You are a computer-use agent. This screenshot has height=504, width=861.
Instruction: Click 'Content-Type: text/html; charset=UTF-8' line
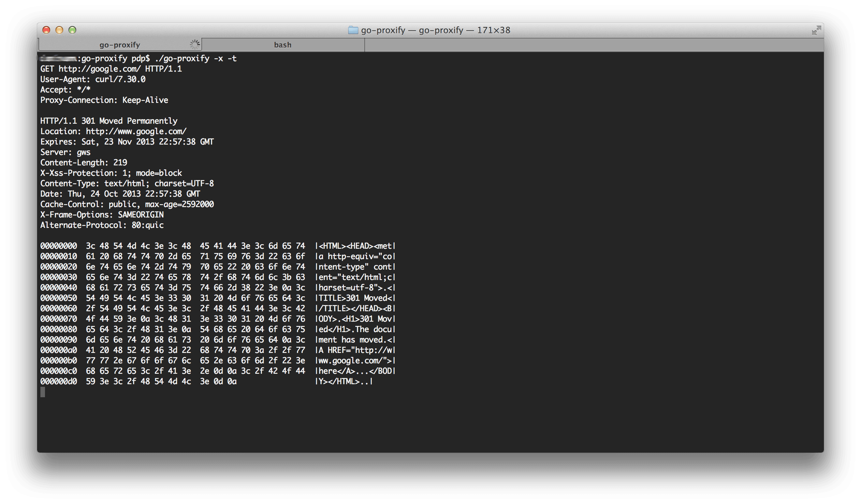(127, 184)
